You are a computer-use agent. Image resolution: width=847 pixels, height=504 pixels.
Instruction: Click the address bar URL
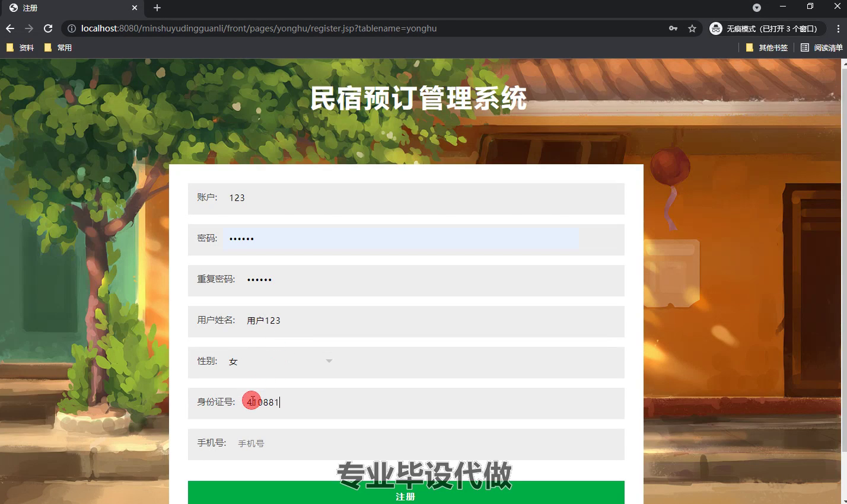[x=259, y=28]
